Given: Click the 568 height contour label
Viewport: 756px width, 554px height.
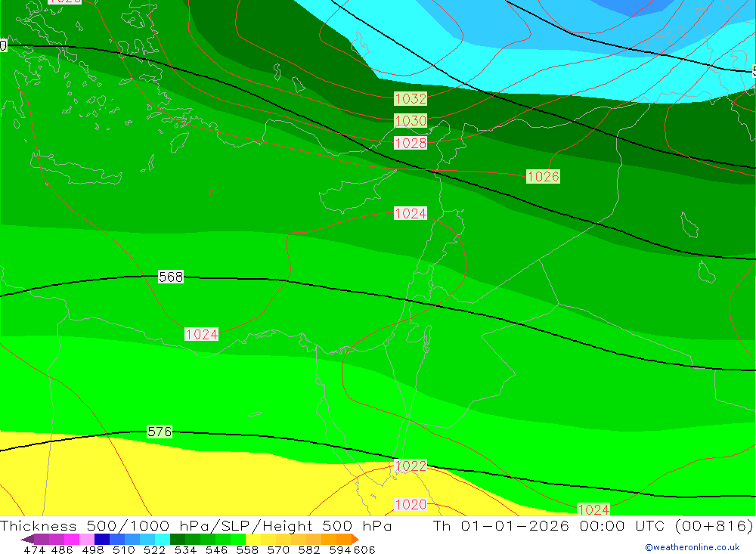Looking at the screenshot, I should 171,277.
